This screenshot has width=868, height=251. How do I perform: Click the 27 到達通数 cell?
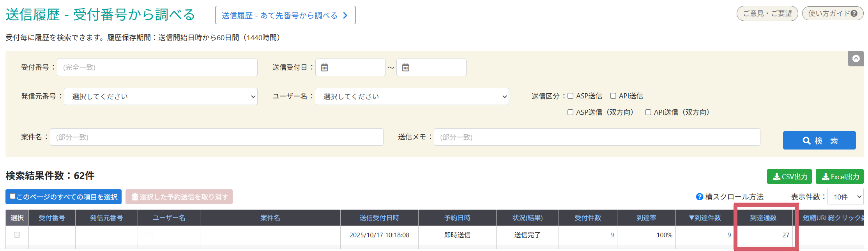pos(763,235)
